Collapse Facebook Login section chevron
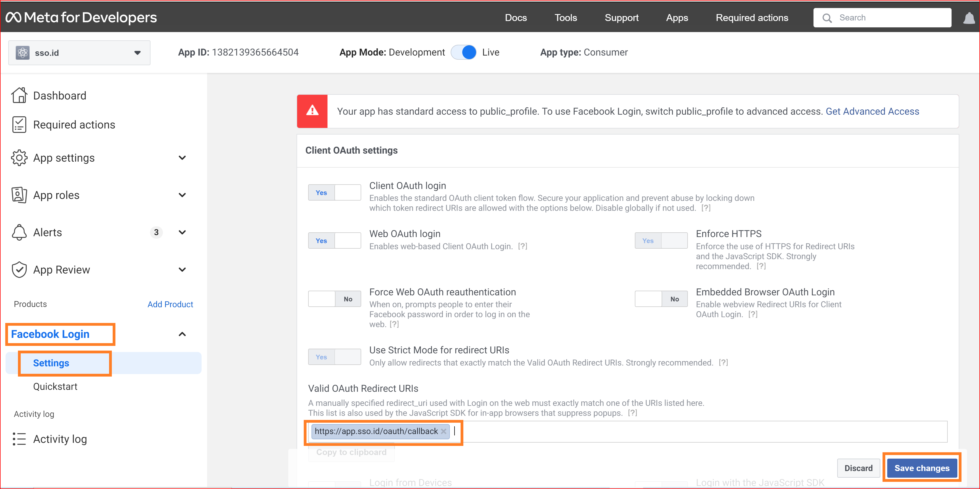The height and width of the screenshot is (489, 980). pyautogui.click(x=182, y=334)
